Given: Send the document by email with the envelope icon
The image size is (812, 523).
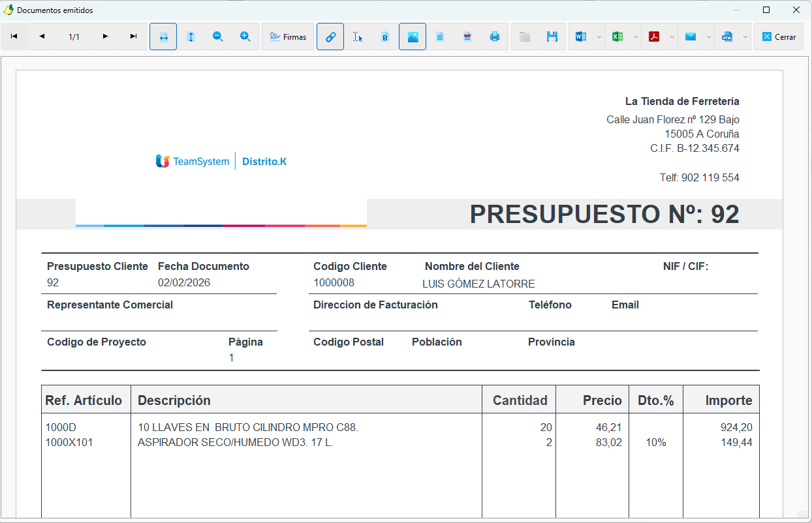Looking at the screenshot, I should click(x=691, y=37).
